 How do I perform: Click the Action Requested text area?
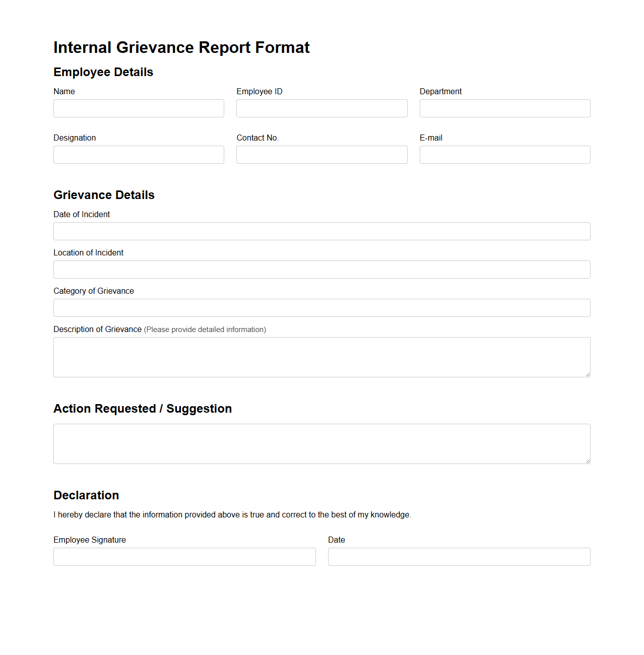tap(321, 443)
